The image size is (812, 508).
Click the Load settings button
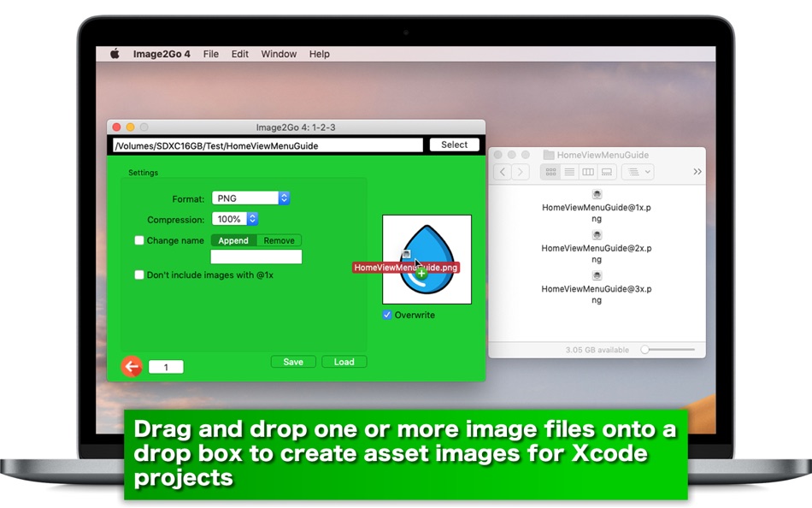[344, 362]
